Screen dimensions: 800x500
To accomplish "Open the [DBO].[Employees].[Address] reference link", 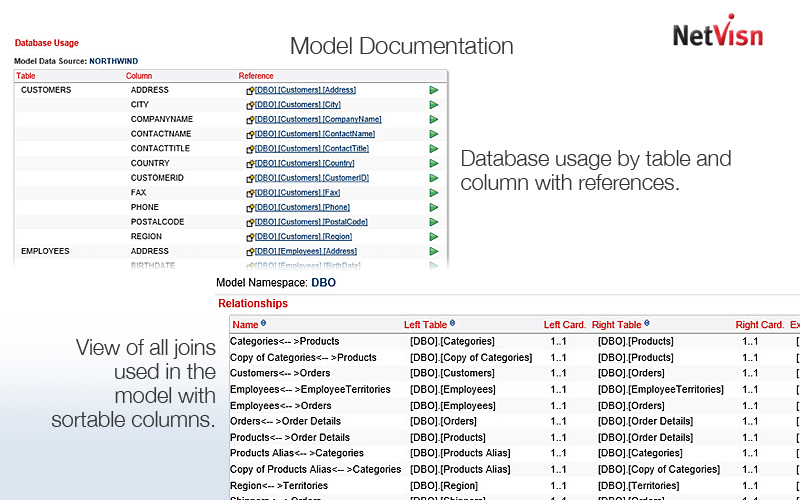I will click(306, 251).
